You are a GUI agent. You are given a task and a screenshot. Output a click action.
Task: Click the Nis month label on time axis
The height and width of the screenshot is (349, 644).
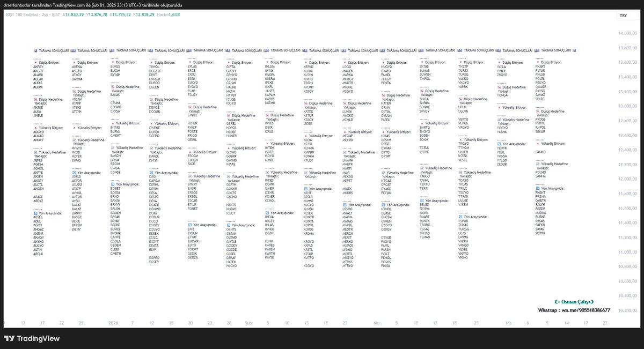tap(509, 323)
